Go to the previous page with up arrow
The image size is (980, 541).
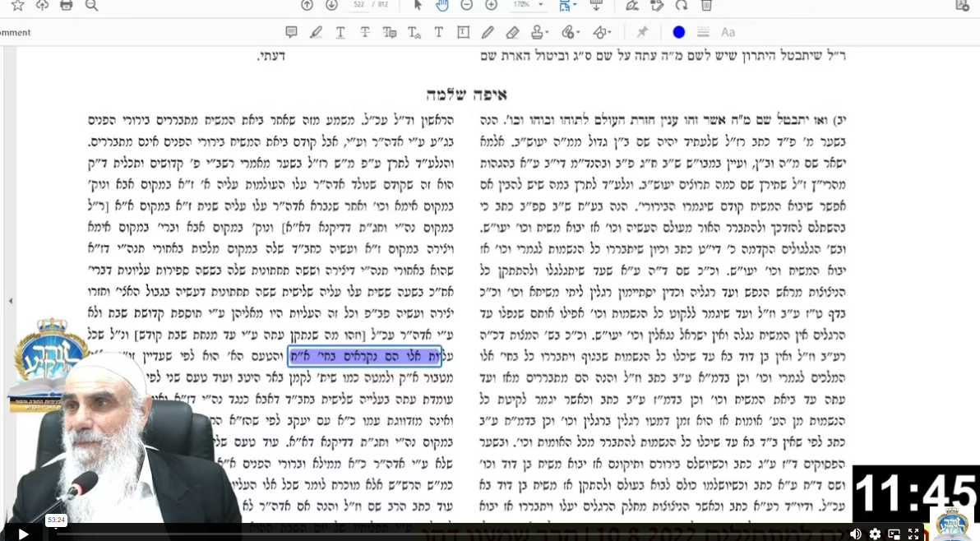(307, 5)
